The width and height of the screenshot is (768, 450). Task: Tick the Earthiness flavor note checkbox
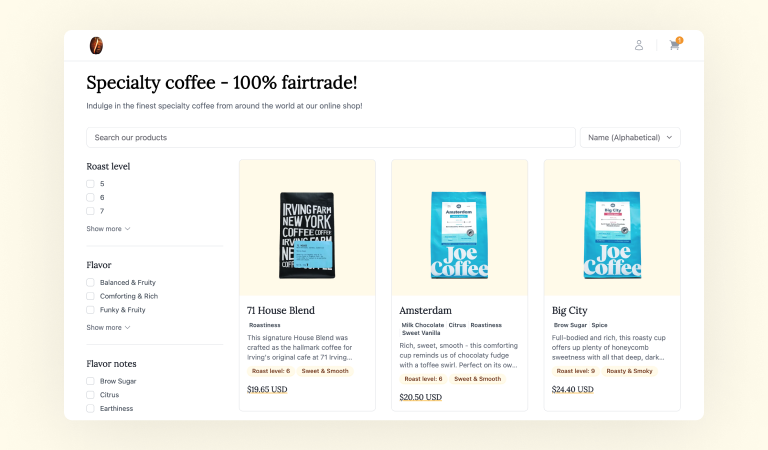click(x=90, y=408)
